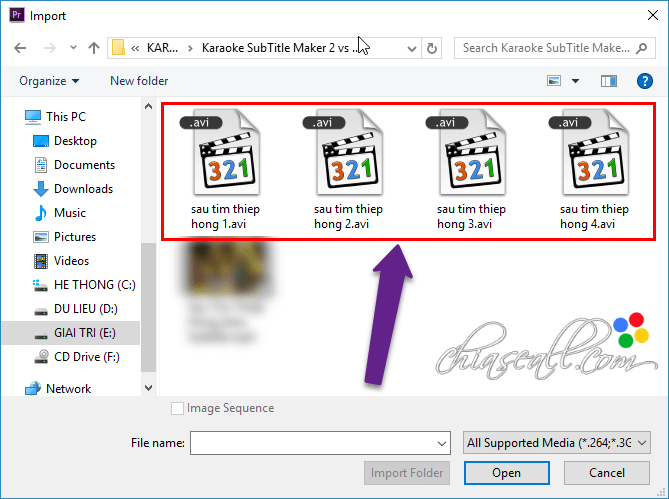The width and height of the screenshot is (669, 499).
Task: Click the Premiere Pro icon in title bar
Action: pos(17,15)
